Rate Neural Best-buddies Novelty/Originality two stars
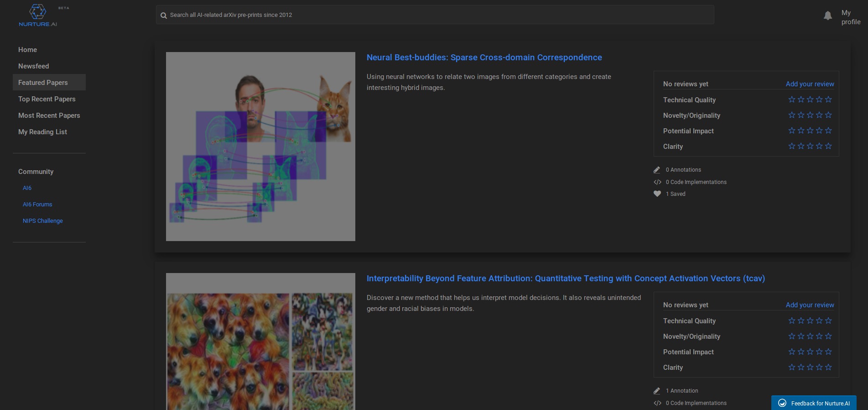868x410 pixels. click(x=801, y=115)
